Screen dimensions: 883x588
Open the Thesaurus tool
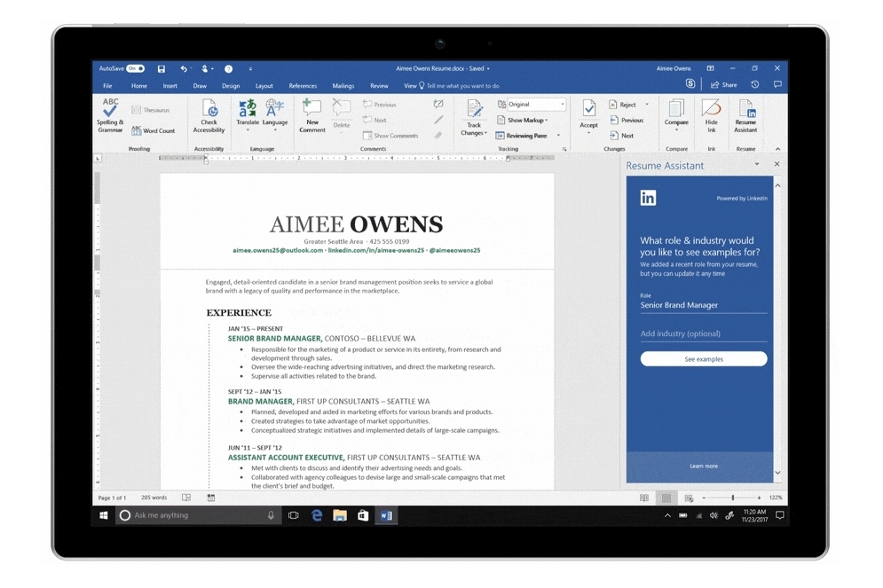tap(150, 110)
